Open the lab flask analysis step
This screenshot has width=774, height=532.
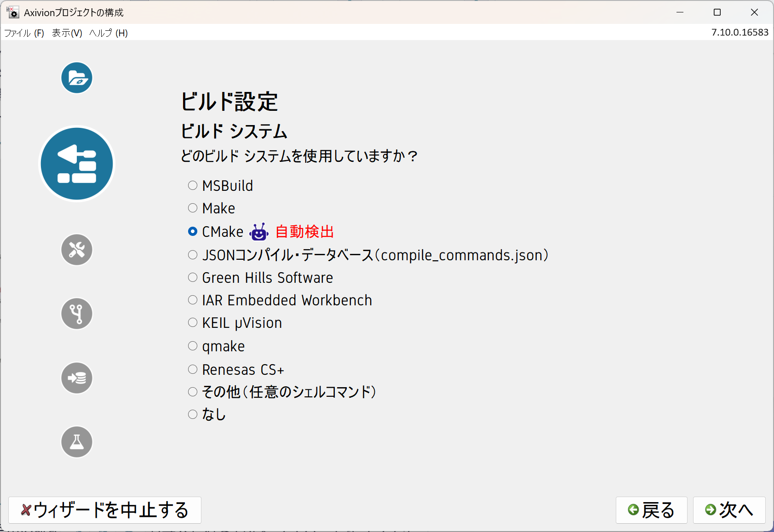coord(77,442)
